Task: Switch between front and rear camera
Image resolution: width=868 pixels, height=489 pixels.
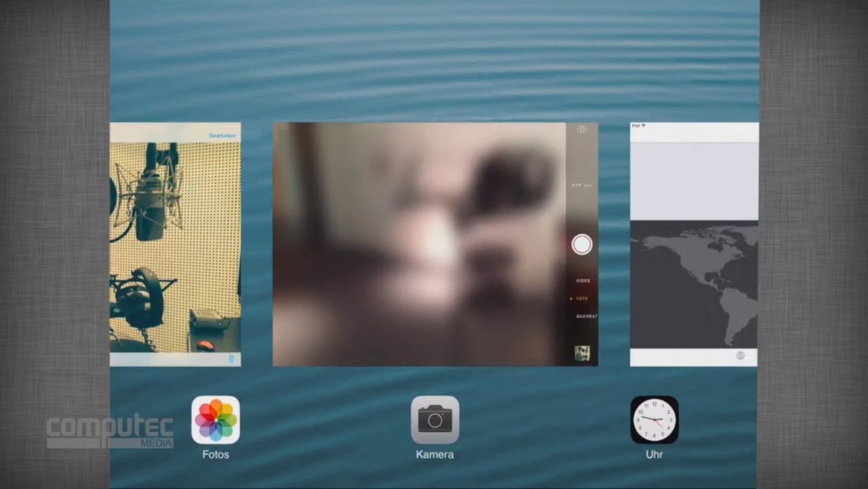Action: click(x=582, y=129)
